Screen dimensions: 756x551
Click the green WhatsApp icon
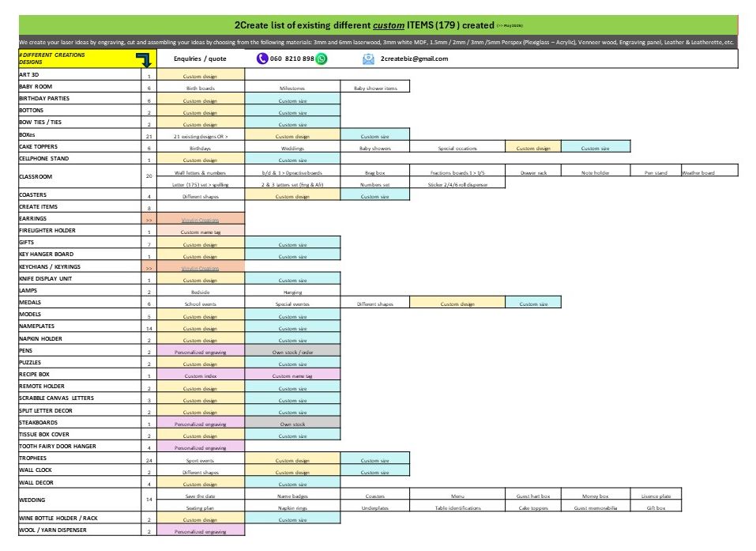pos(321,58)
